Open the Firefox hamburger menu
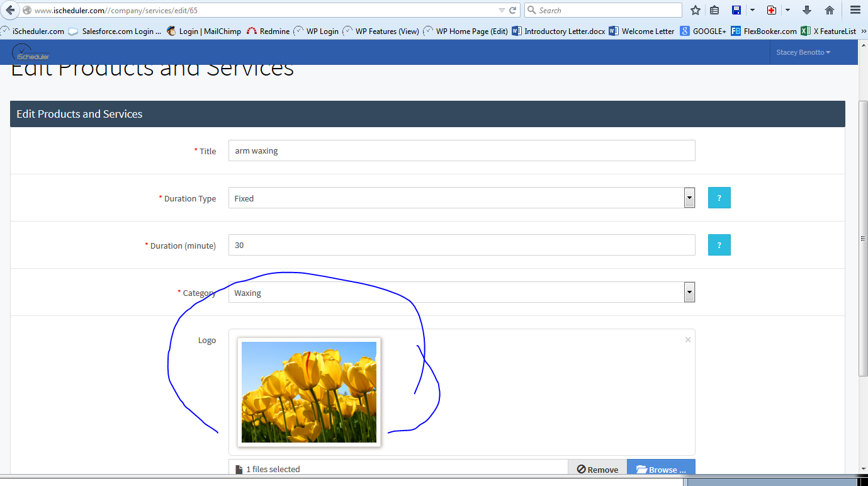 (855, 10)
